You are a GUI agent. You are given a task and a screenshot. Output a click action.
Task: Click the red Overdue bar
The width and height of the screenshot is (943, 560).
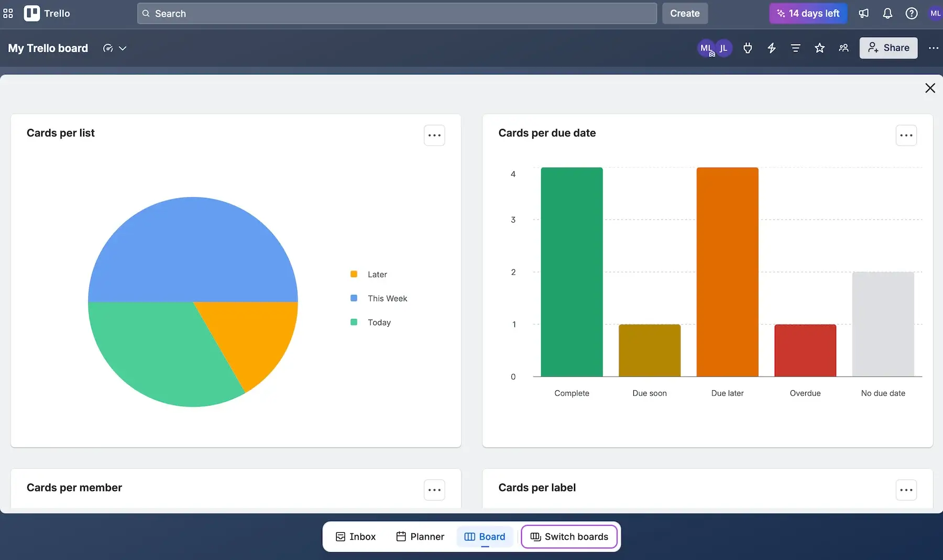click(x=805, y=350)
